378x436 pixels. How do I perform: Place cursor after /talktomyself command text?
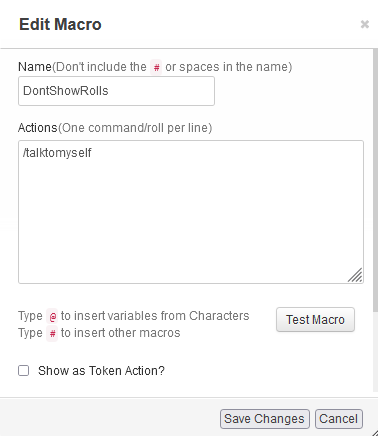point(92,153)
